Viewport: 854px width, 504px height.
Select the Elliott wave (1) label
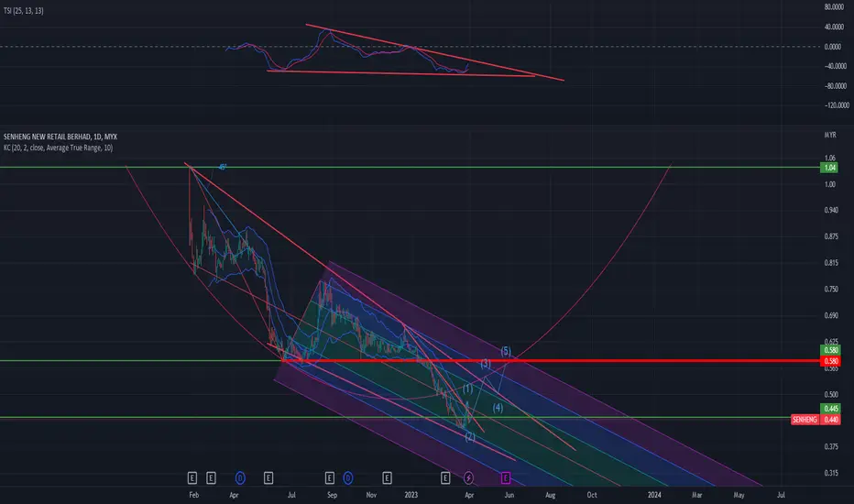coord(468,389)
